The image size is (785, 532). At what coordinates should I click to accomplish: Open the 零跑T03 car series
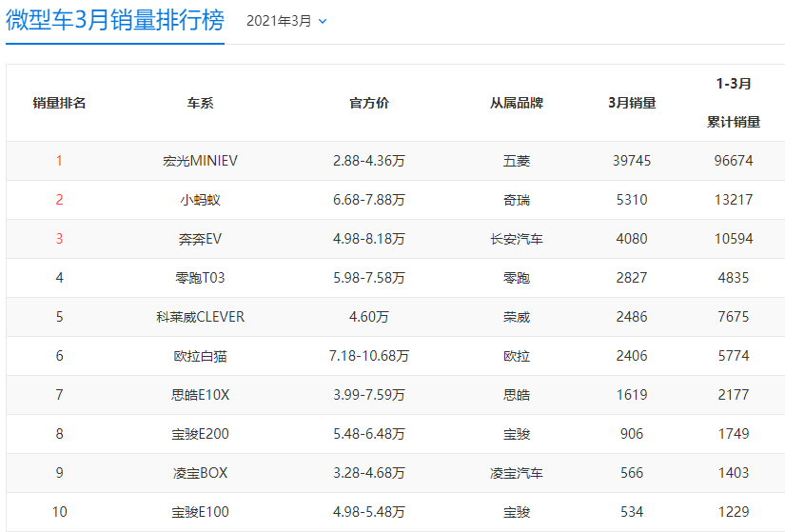click(x=200, y=278)
